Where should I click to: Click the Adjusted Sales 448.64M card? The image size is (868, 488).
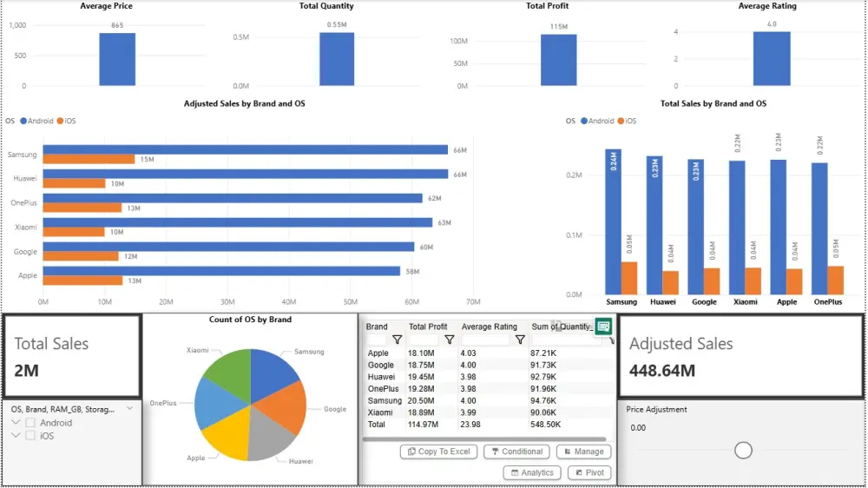coord(740,356)
